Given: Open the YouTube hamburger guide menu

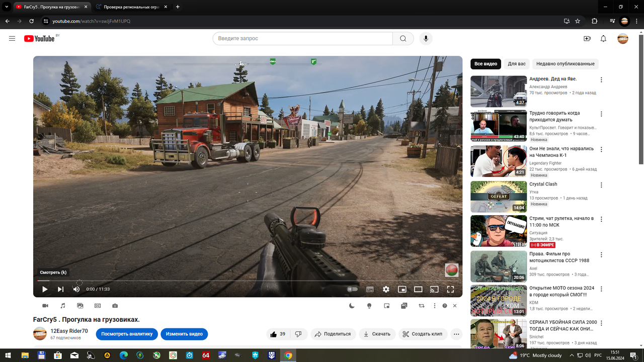Looking at the screenshot, I should (12, 38).
